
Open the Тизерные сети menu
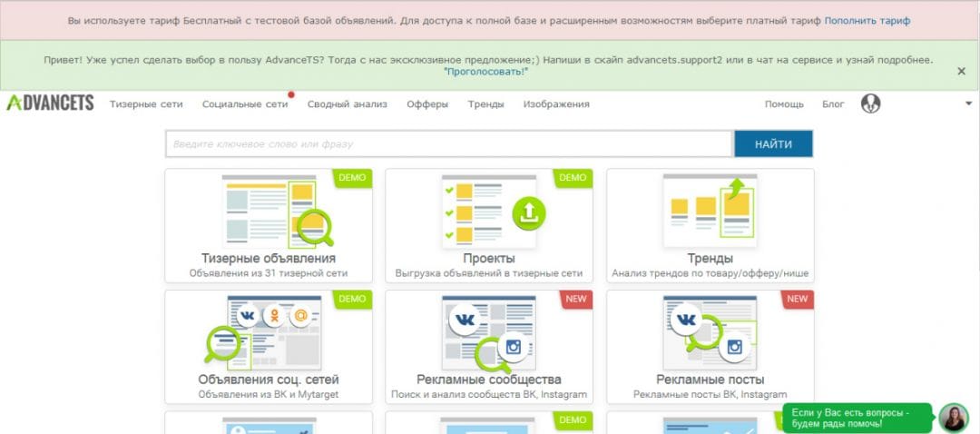(x=146, y=104)
